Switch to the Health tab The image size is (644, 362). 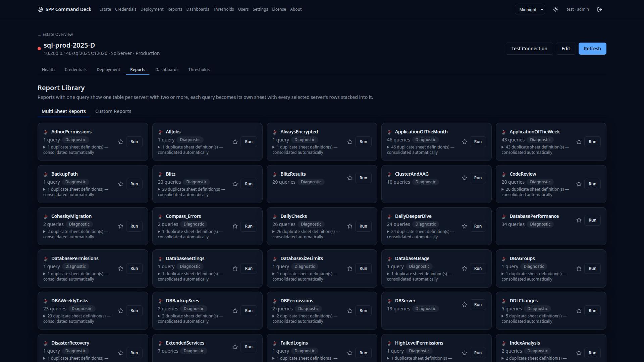[48, 70]
